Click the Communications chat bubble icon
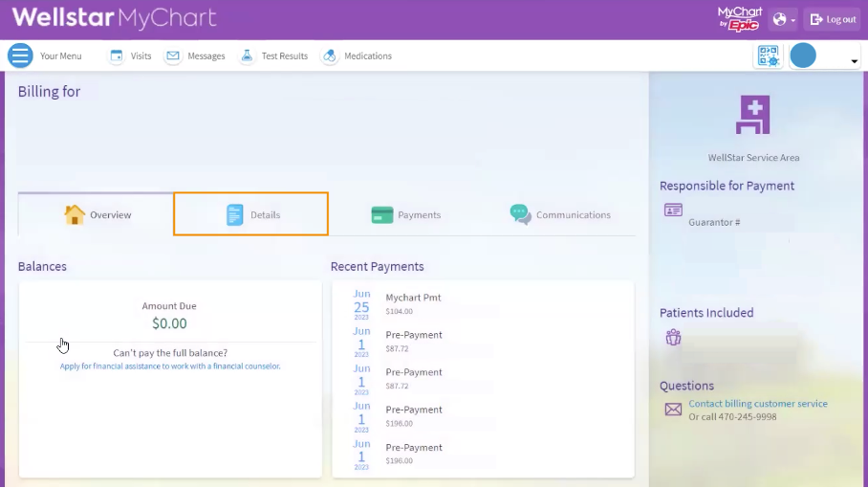Viewport: 868px width, 488px height. click(x=520, y=214)
